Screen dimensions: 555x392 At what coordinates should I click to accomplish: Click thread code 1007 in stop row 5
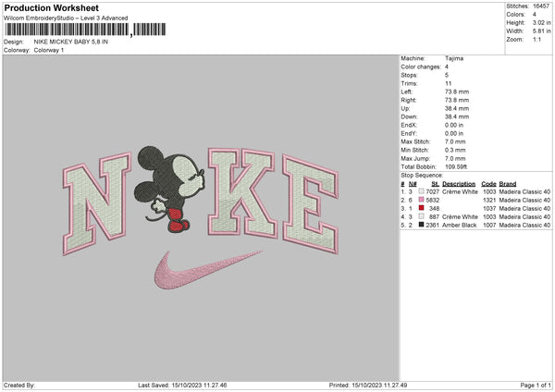(x=489, y=225)
